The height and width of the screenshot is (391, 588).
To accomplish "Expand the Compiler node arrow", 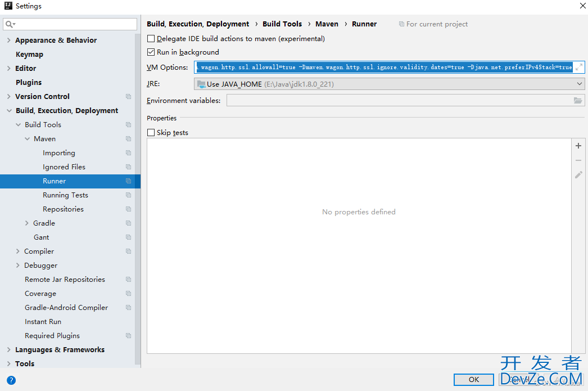I will 18,251.
